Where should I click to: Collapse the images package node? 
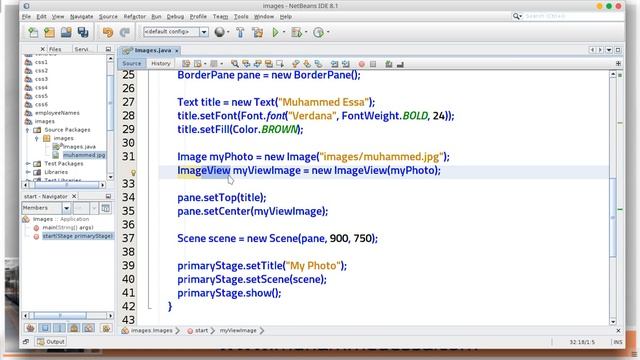(37, 139)
